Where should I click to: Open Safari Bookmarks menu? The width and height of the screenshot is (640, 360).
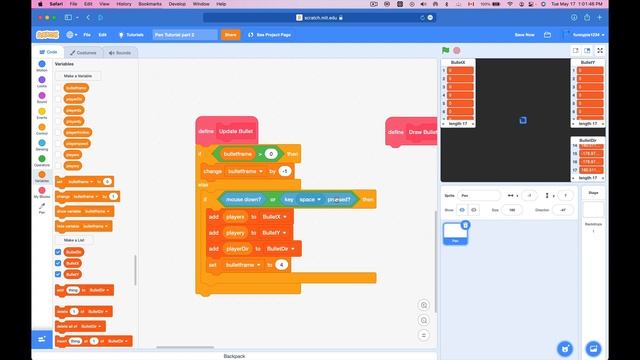coord(150,4)
